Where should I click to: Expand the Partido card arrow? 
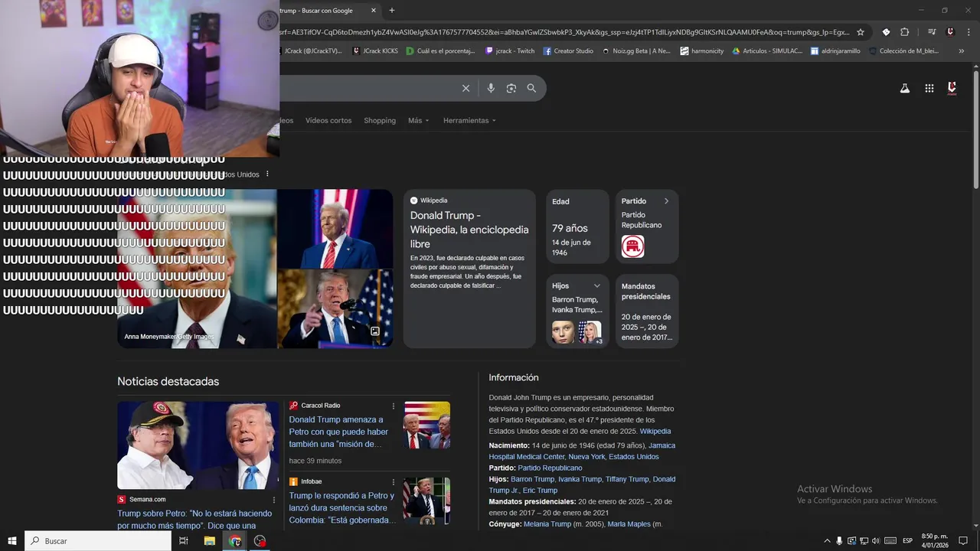pos(666,201)
